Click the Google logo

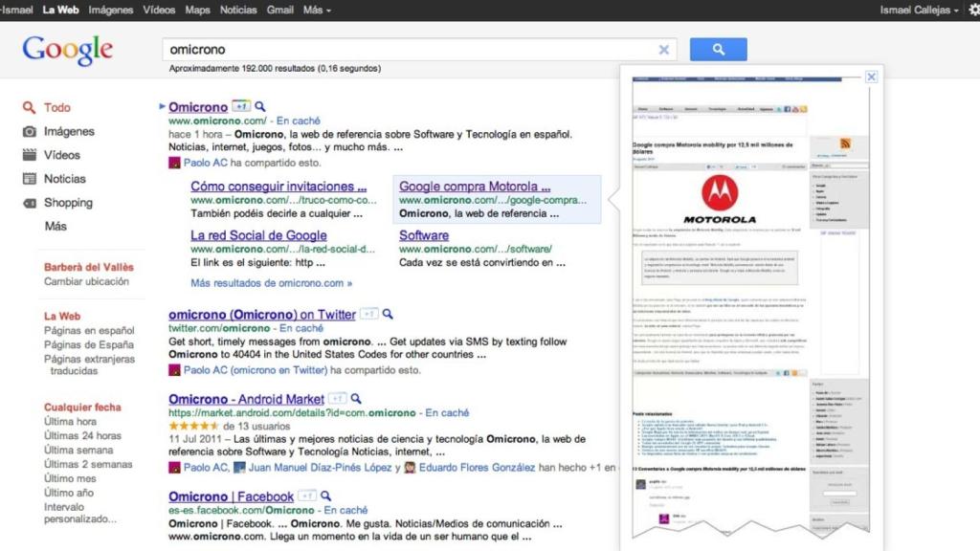tap(68, 50)
